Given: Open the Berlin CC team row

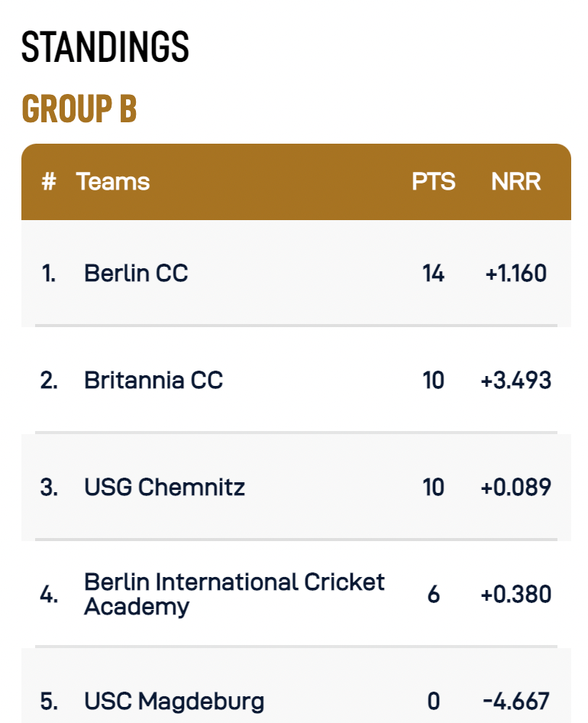Looking at the screenshot, I should [x=136, y=273].
